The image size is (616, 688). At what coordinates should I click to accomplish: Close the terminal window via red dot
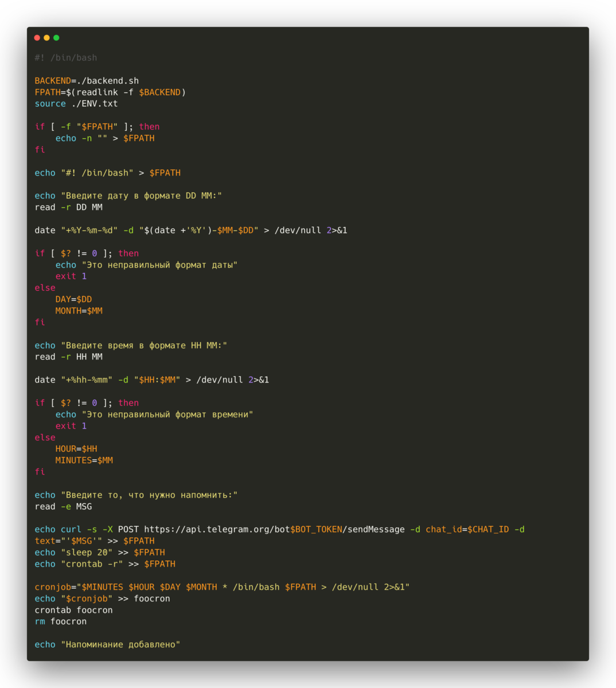(x=37, y=37)
